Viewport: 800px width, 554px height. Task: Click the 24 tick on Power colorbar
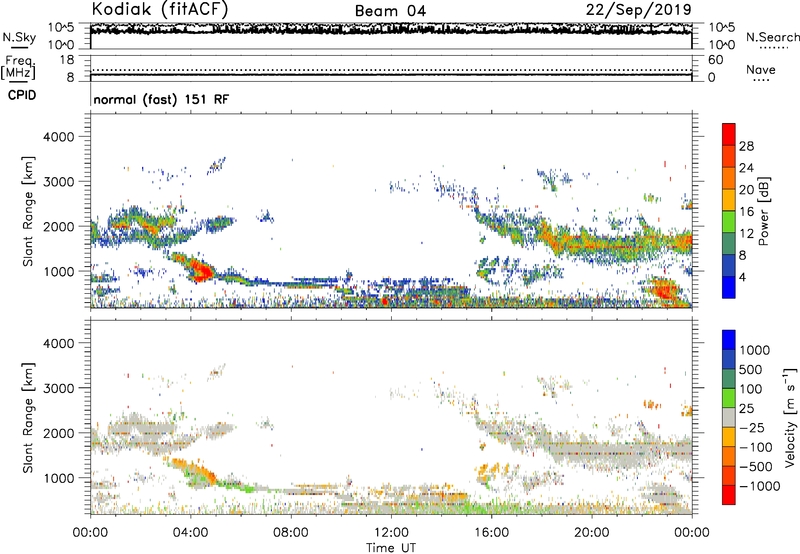(x=746, y=168)
